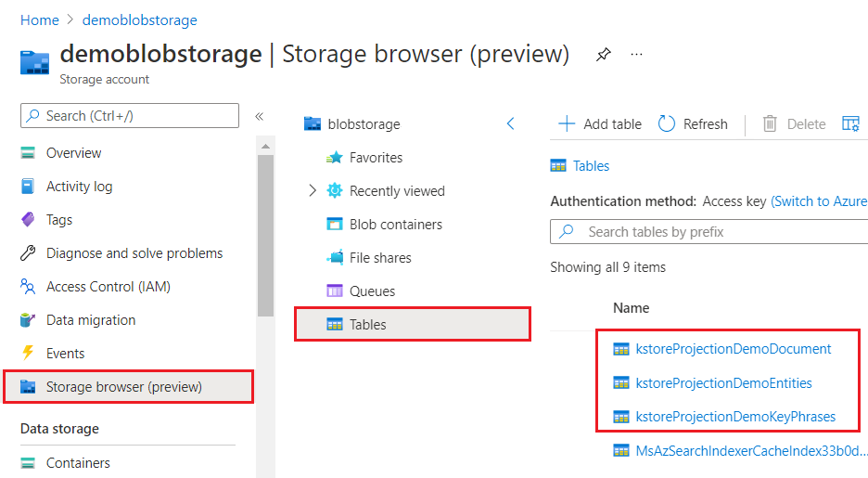
Task: Open the ellipsis more-options menu
Action: [636, 54]
